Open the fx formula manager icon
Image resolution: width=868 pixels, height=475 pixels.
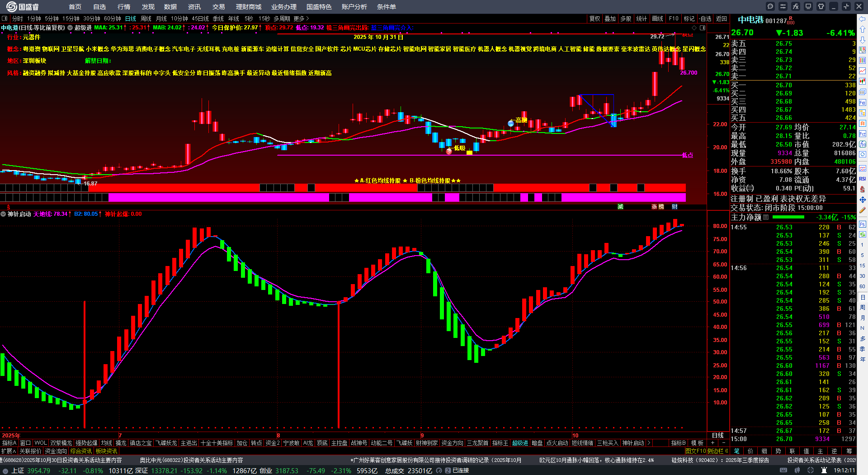point(796,6)
